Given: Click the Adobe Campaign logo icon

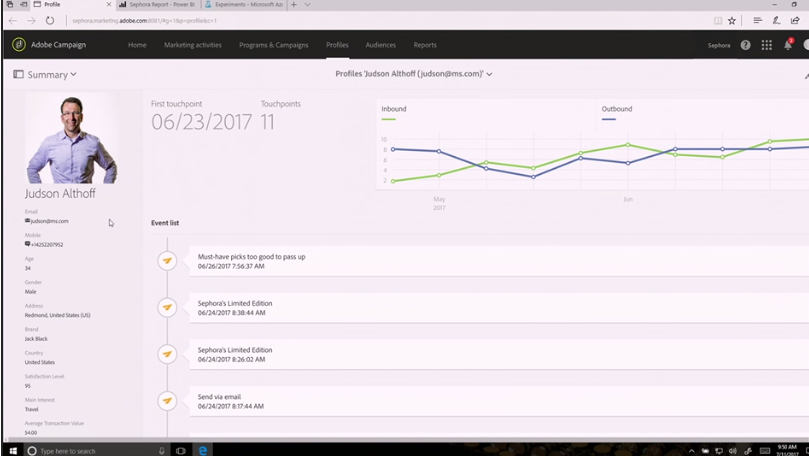Looking at the screenshot, I should (18, 45).
